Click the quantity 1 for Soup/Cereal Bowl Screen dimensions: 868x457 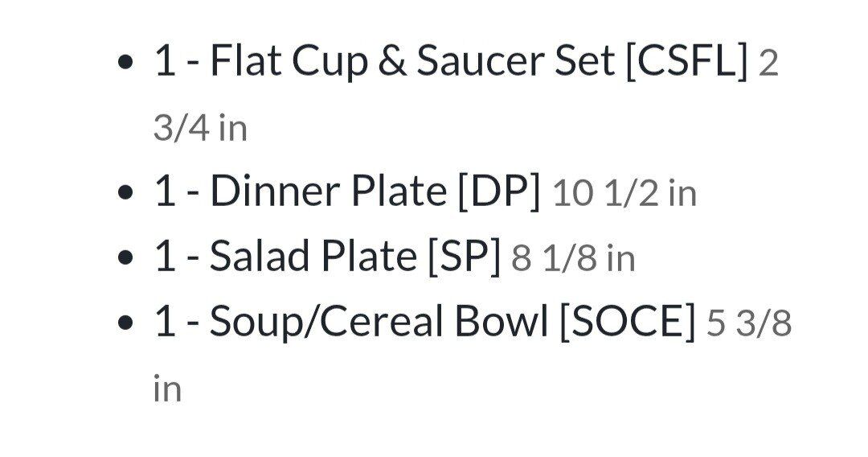coord(165,323)
